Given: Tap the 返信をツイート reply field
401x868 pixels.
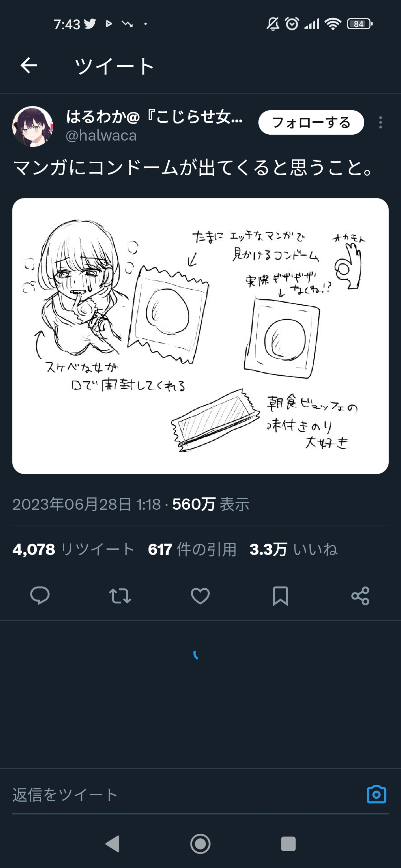Looking at the screenshot, I should coord(186,795).
